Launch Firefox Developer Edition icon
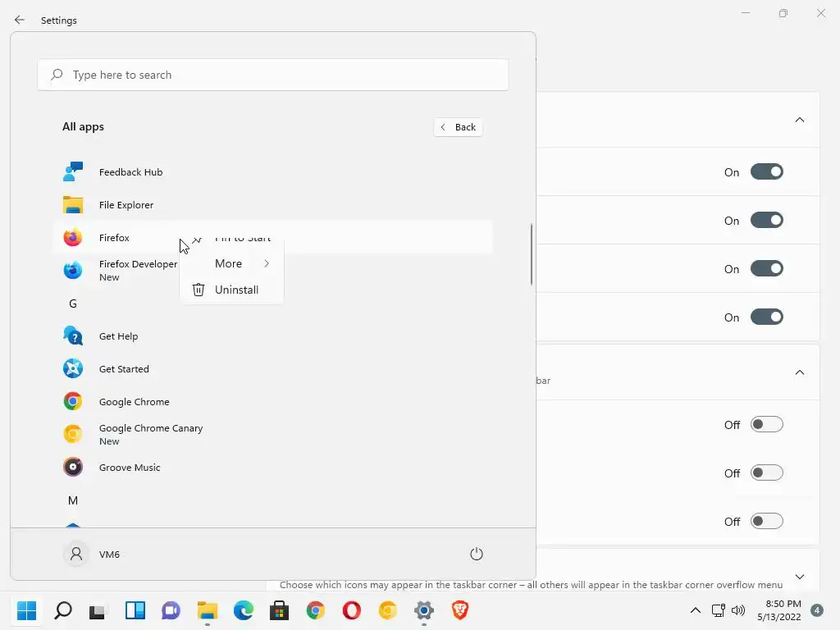This screenshot has width=840, height=630. pos(73,271)
